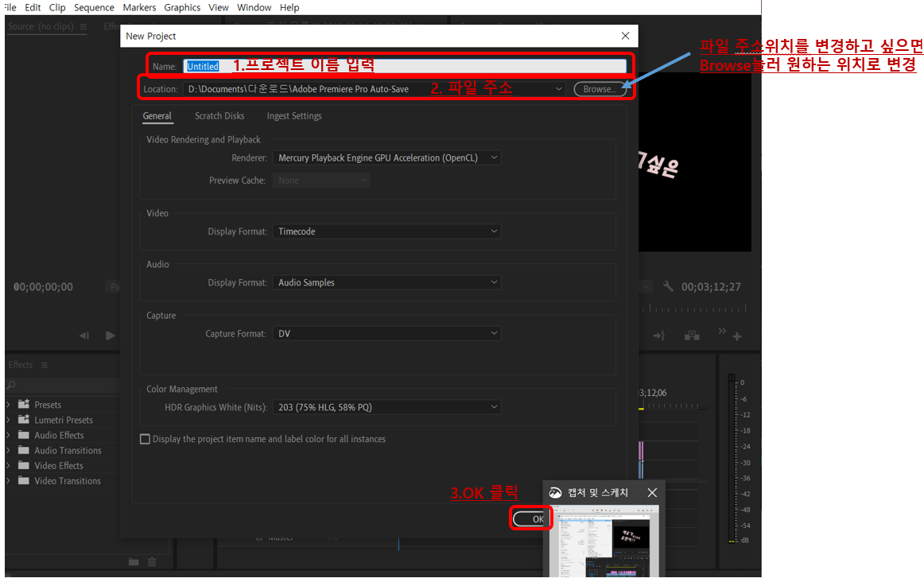Click the Extract button in Program monitor
924x586 pixels.
pyautogui.click(x=692, y=336)
